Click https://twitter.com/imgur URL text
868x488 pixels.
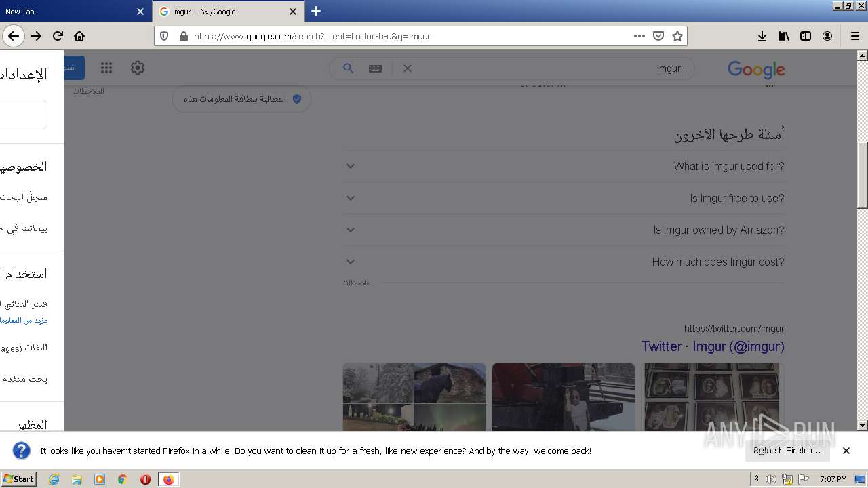734,329
